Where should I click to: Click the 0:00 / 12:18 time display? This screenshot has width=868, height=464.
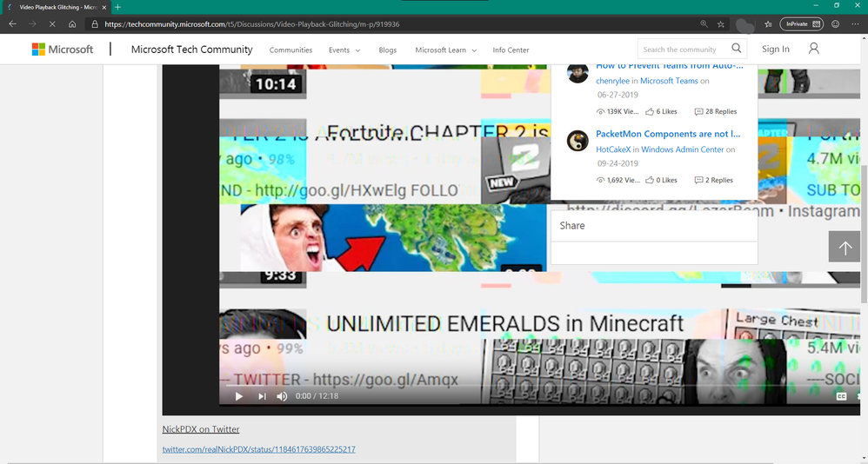point(317,396)
